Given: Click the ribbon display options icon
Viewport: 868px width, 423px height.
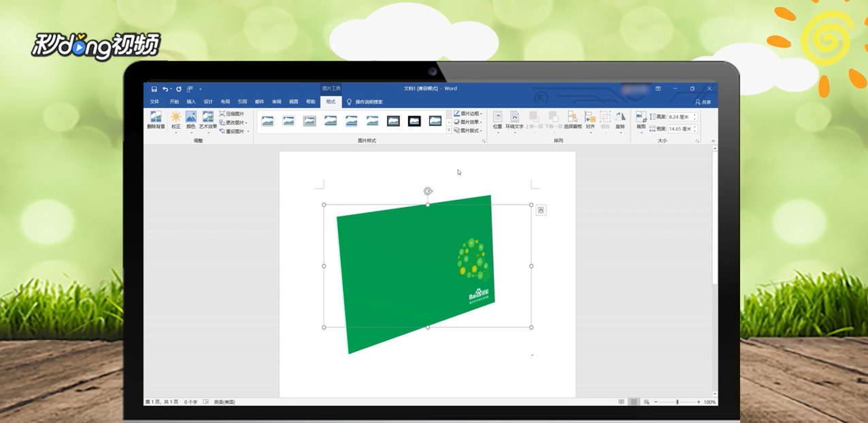Looking at the screenshot, I should point(658,89).
